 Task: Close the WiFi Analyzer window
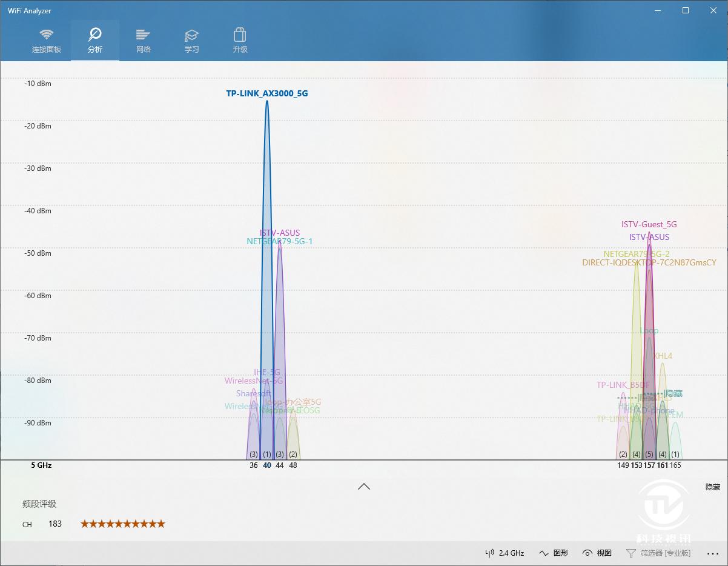coord(713,10)
